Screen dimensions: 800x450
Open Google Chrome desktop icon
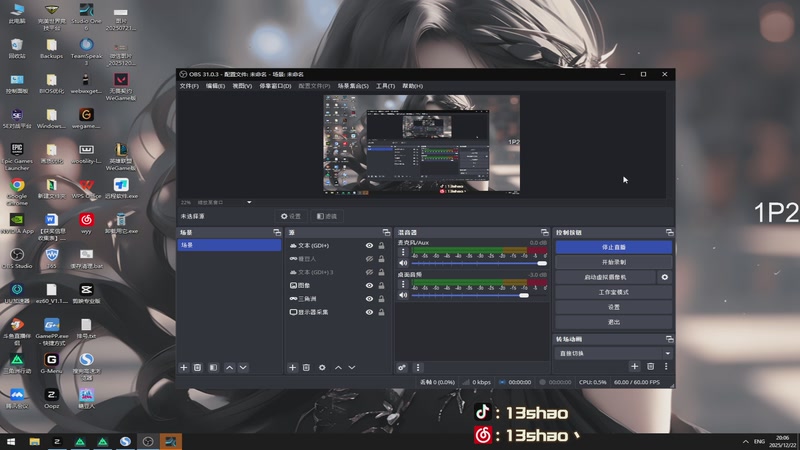point(17,191)
